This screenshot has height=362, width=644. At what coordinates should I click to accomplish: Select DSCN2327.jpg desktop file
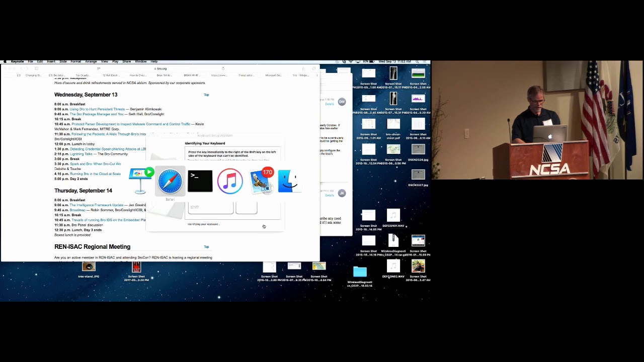point(418,178)
